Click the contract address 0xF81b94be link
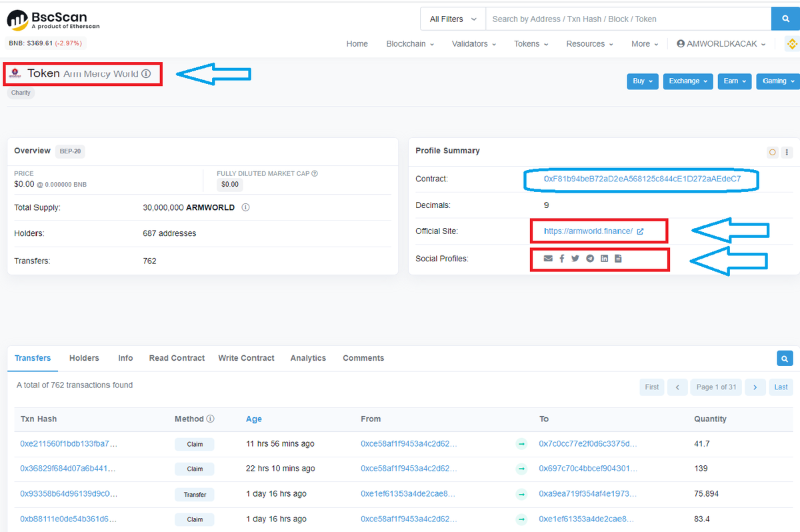 642,179
